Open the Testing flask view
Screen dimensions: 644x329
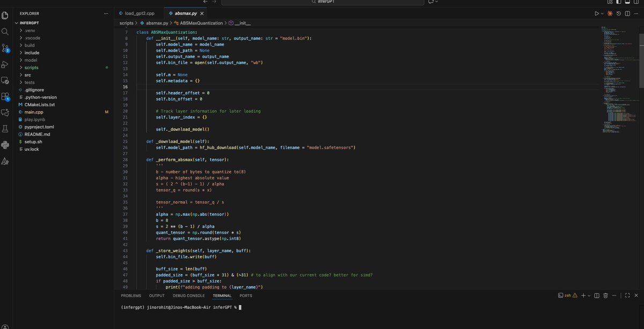pyautogui.click(x=5, y=129)
